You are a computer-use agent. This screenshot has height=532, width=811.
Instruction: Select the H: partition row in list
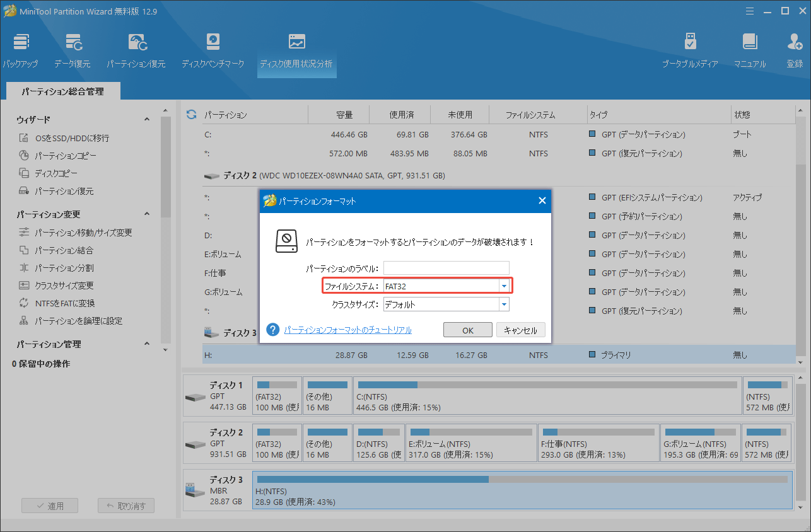(499, 355)
